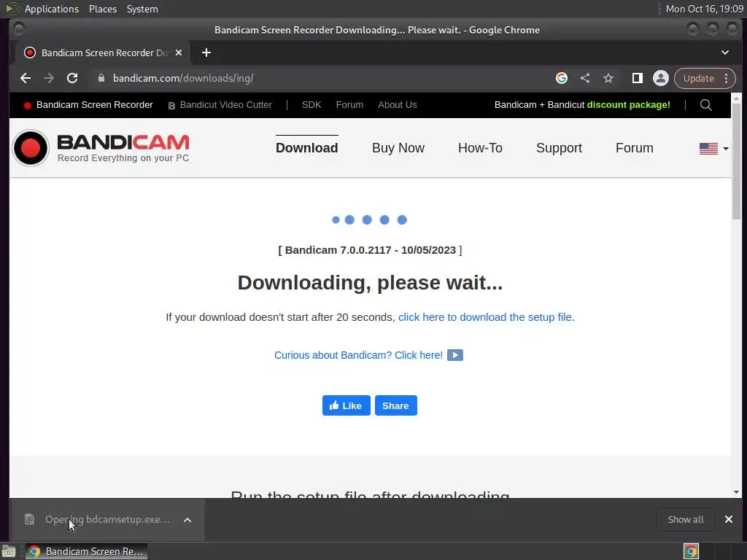The width and height of the screenshot is (747, 560).
Task: Go back with the browser back arrow
Action: click(26, 78)
